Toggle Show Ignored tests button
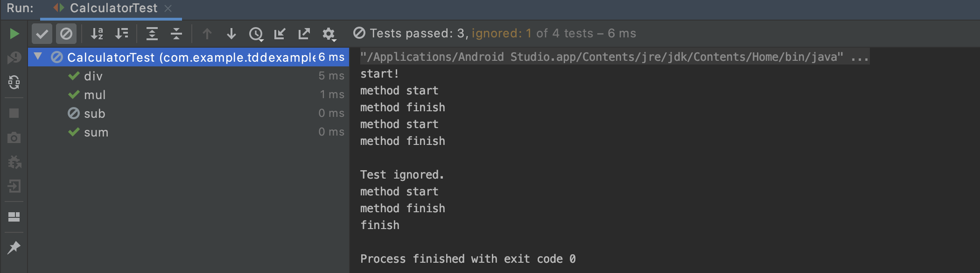The width and height of the screenshot is (980, 273). pos(66,34)
